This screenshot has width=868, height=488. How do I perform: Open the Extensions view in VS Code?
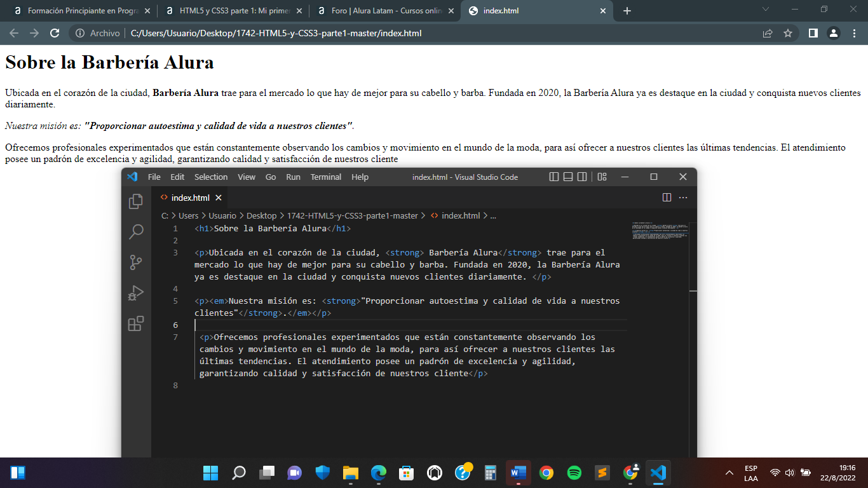pos(136,323)
